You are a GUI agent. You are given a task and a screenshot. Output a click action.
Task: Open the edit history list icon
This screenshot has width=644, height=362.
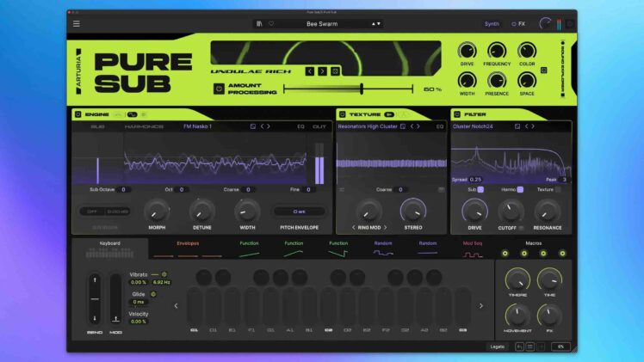click(x=530, y=347)
